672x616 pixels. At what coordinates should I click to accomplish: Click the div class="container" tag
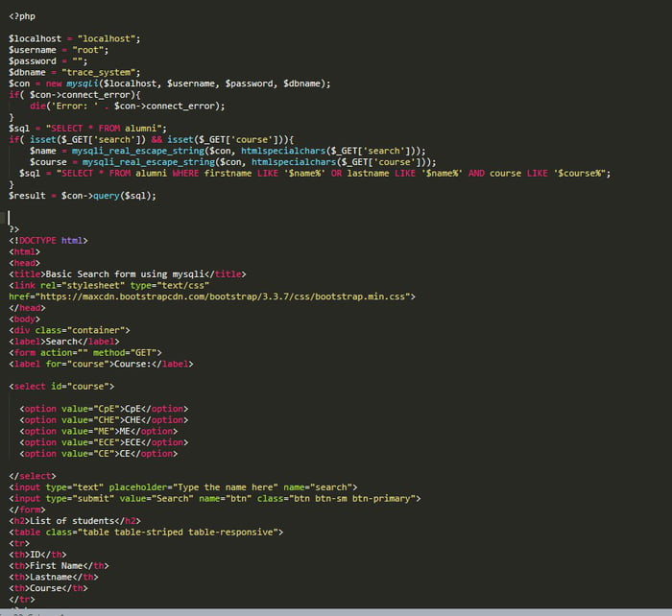[69, 330]
